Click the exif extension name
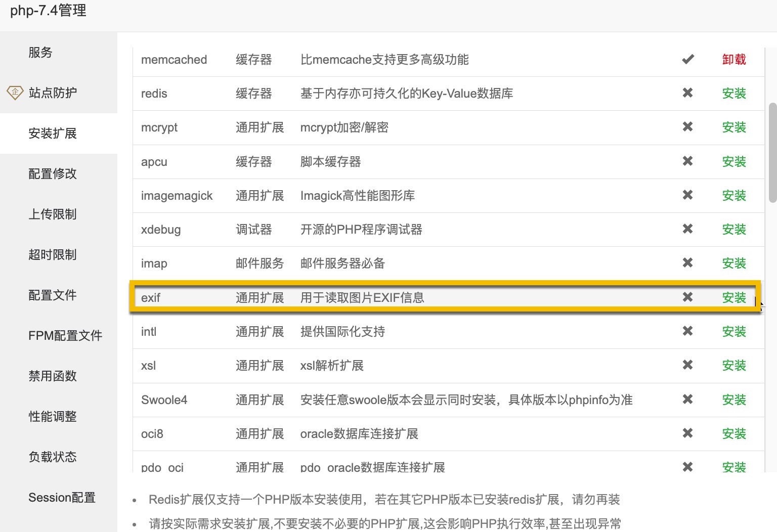 (151, 298)
